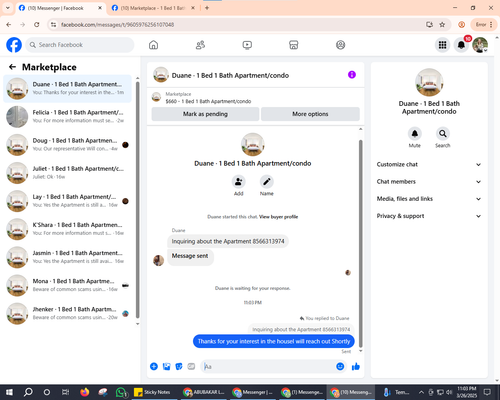Open taskbar clock showing 11:03 PM
Image resolution: width=500 pixels, height=400 pixels.
(x=467, y=392)
